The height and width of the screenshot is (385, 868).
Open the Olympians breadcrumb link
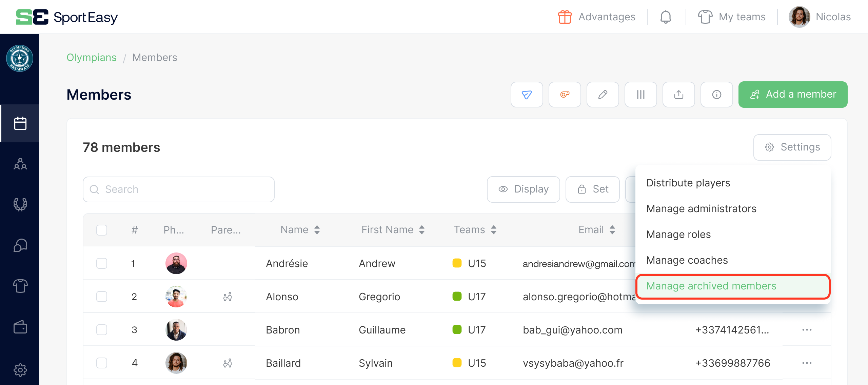coord(91,57)
